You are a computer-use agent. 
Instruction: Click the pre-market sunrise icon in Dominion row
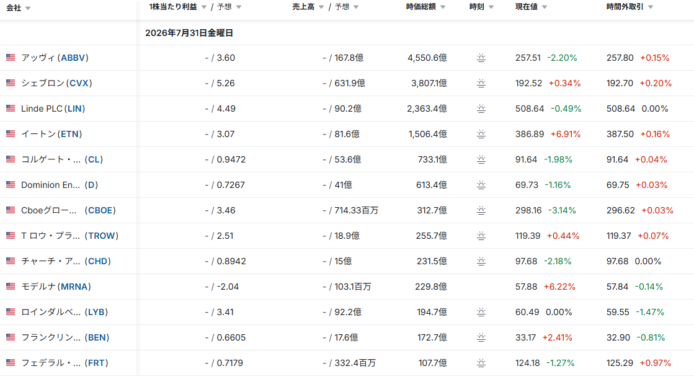point(481,185)
